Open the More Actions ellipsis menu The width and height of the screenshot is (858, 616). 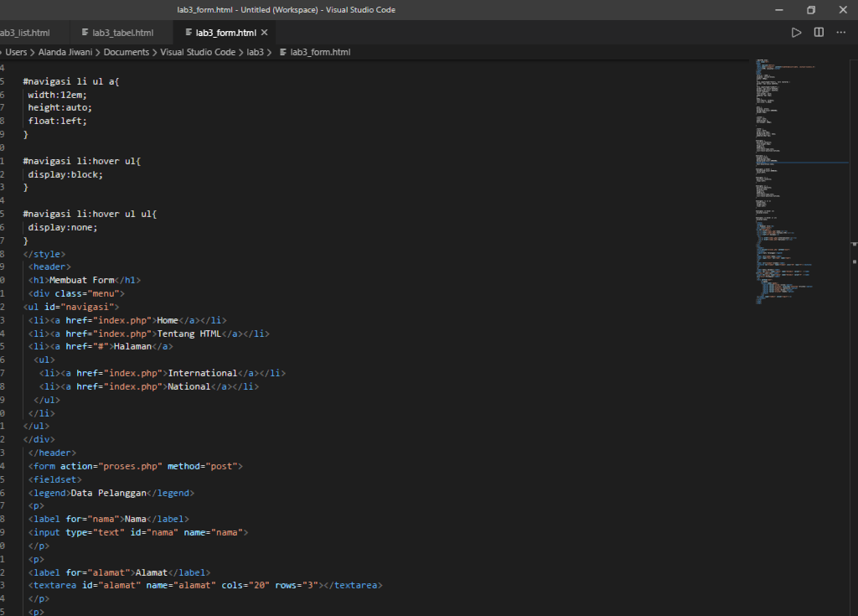click(x=840, y=32)
